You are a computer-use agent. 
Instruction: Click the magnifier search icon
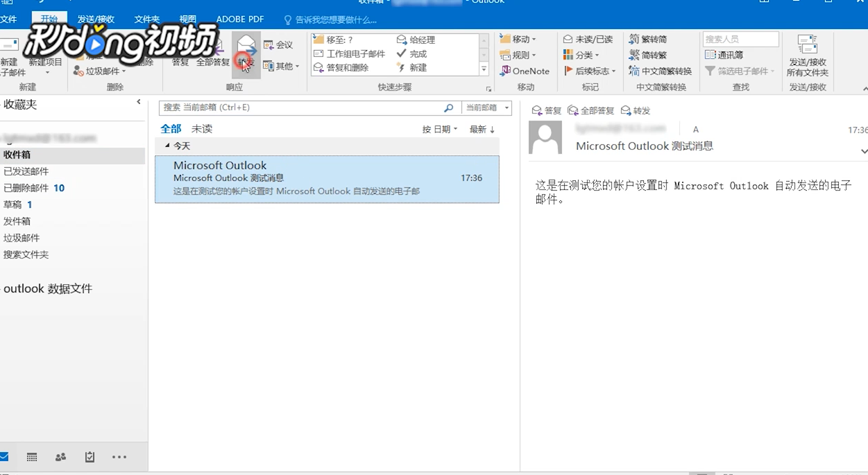click(449, 107)
